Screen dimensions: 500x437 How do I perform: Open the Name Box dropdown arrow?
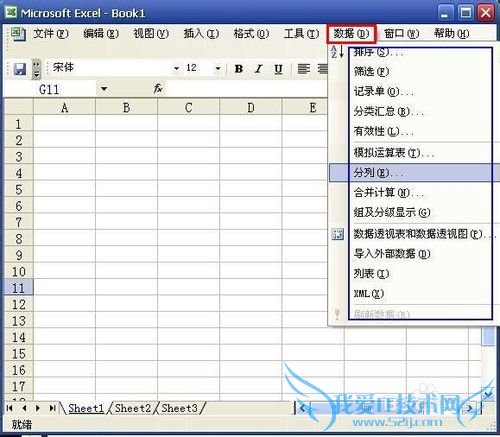click(104, 89)
